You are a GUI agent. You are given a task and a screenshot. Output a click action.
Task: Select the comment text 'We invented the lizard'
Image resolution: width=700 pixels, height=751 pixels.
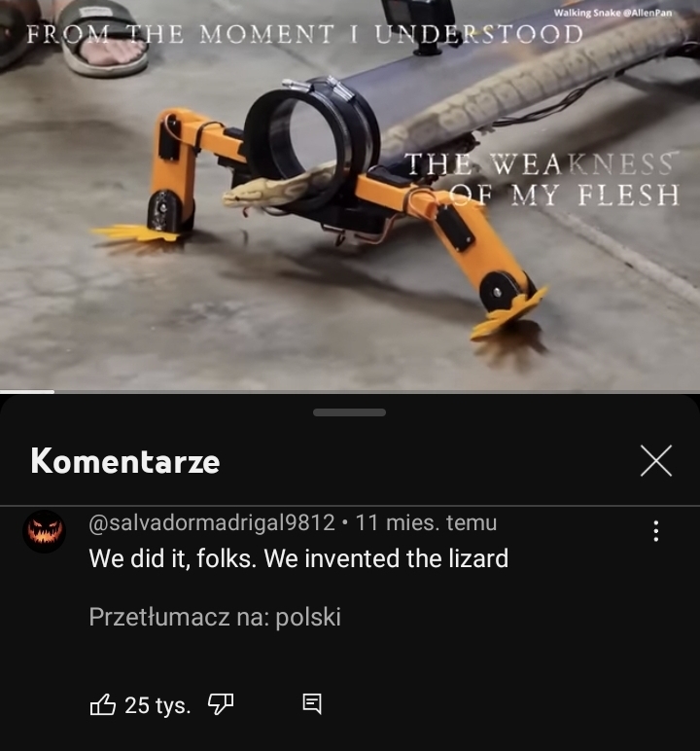(x=386, y=558)
